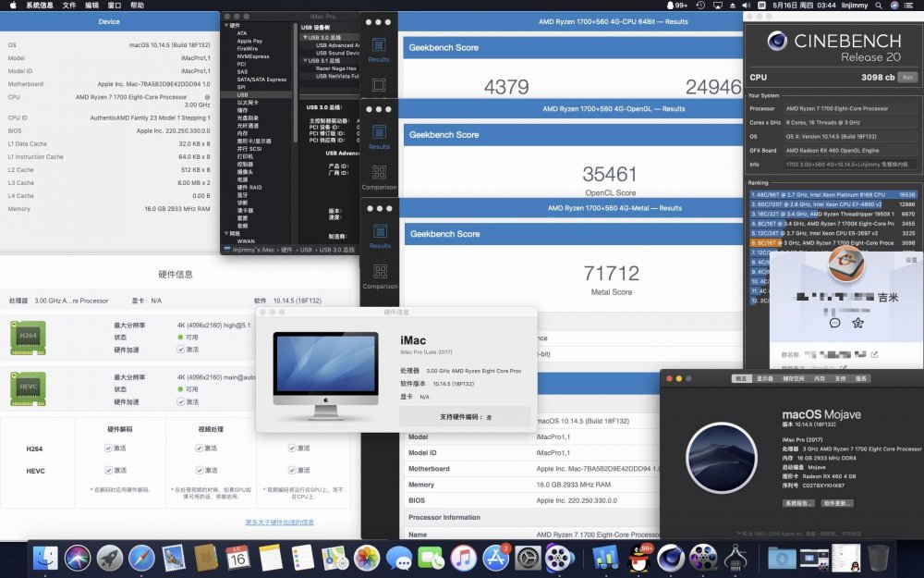
Task: Toggle HEVC checkbox in the third column
Action: point(292,470)
